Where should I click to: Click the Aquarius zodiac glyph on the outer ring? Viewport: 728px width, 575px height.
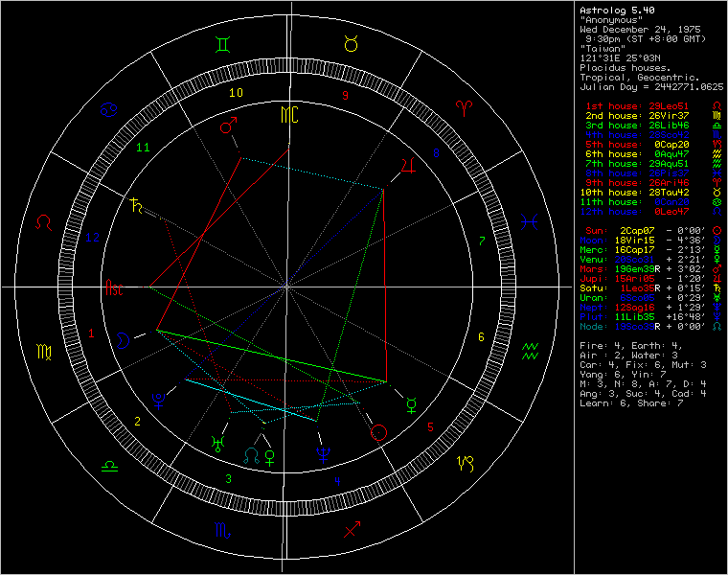[530, 351]
